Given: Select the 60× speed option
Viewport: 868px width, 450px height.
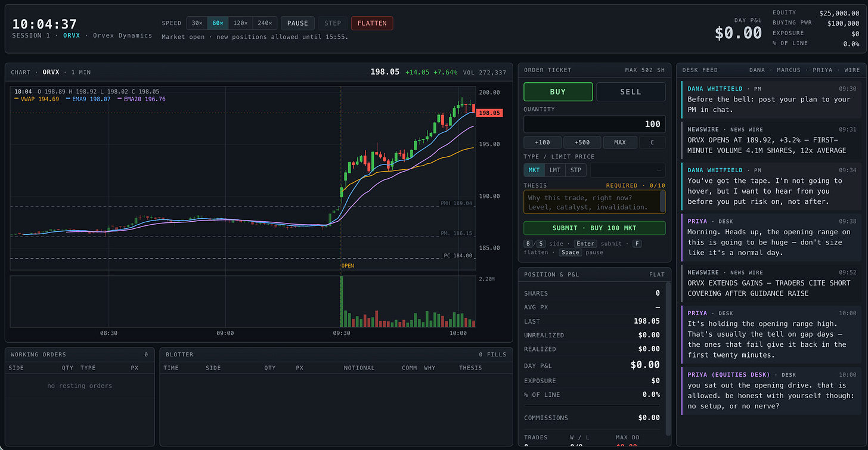Looking at the screenshot, I should [x=218, y=23].
